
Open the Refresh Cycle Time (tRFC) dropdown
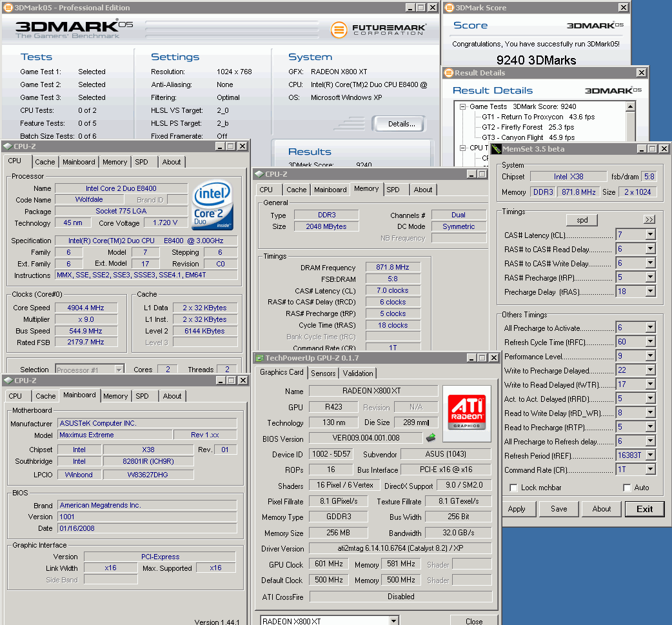(x=651, y=342)
